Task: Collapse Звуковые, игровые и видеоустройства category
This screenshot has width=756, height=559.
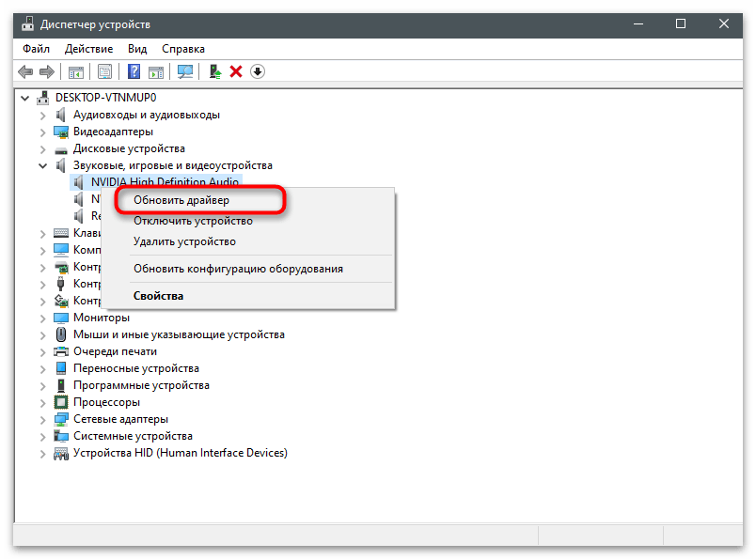Action: point(43,166)
